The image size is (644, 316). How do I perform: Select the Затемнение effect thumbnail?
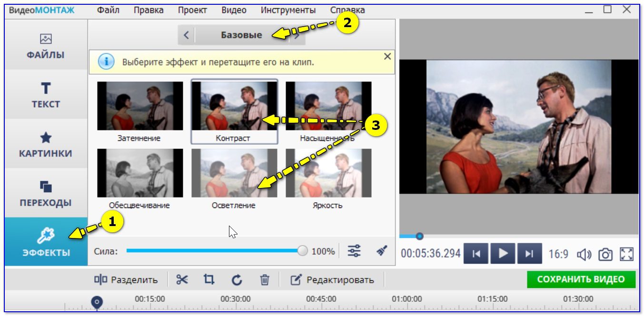[x=140, y=106]
